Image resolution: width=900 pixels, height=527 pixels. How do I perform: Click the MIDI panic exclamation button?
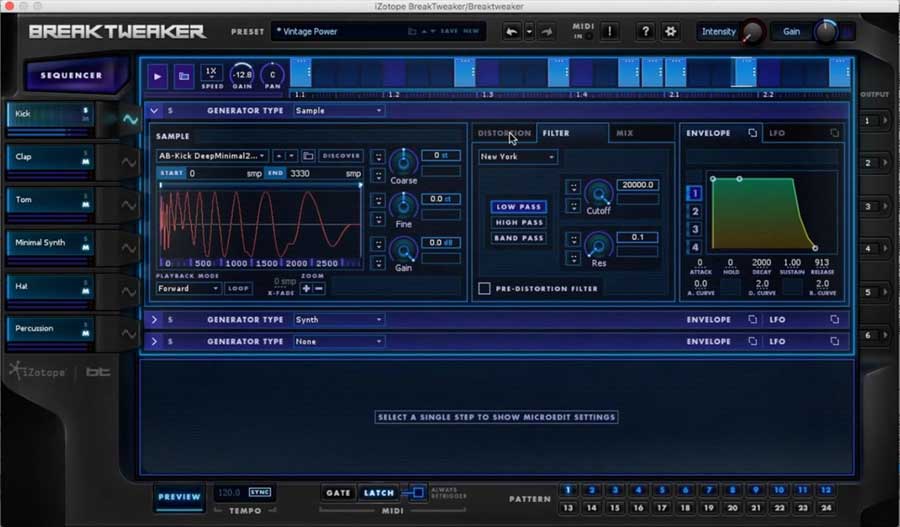coord(610,31)
